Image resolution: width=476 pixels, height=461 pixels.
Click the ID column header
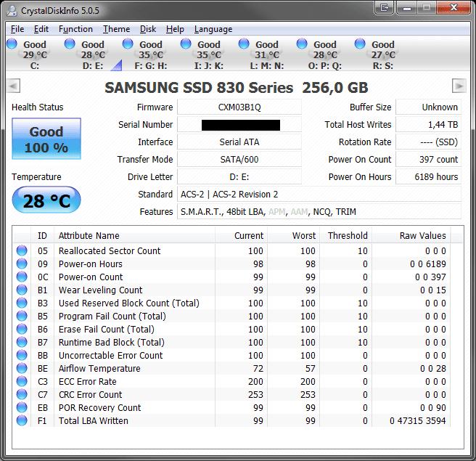click(43, 236)
